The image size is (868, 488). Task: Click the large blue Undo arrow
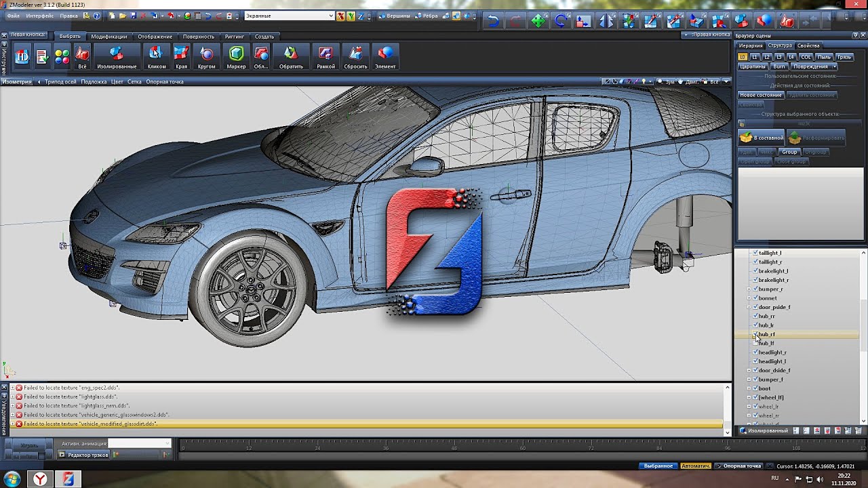(x=493, y=21)
